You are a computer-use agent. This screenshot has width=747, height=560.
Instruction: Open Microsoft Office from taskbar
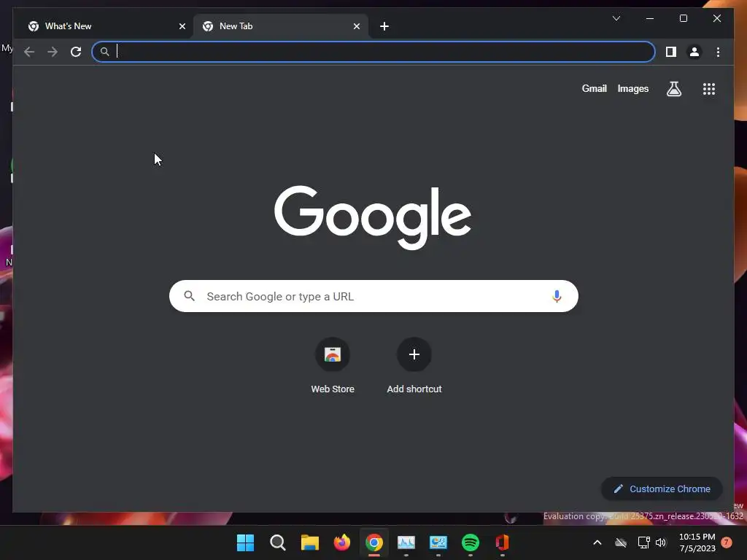(502, 542)
